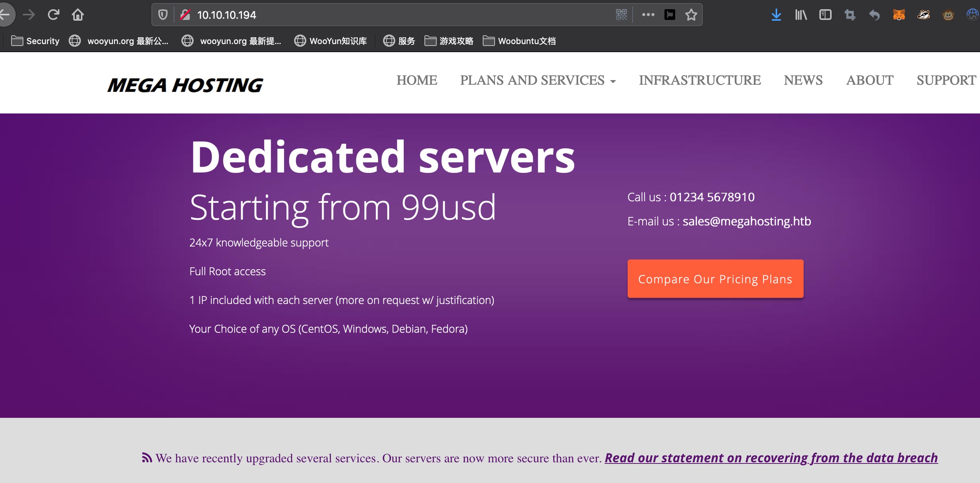Click the sales@megahosting.htb email link
Image resolution: width=980 pixels, height=483 pixels.
[x=747, y=221]
